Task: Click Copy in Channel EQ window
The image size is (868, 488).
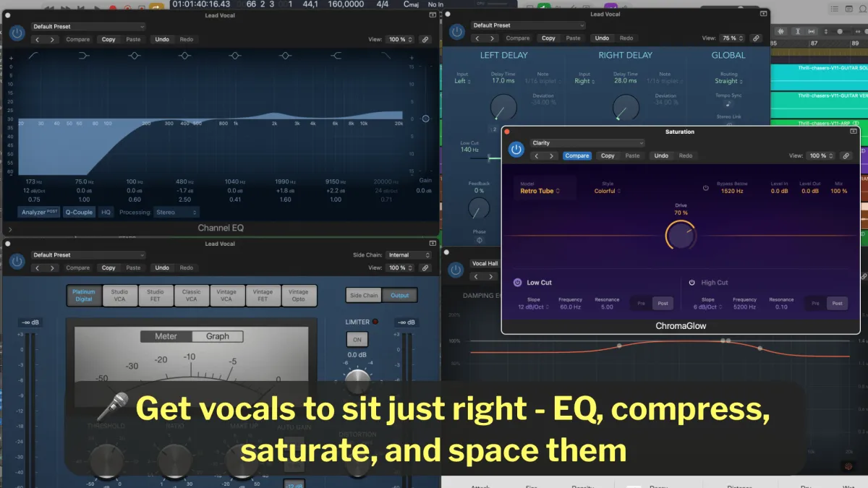Action: pyautogui.click(x=109, y=39)
